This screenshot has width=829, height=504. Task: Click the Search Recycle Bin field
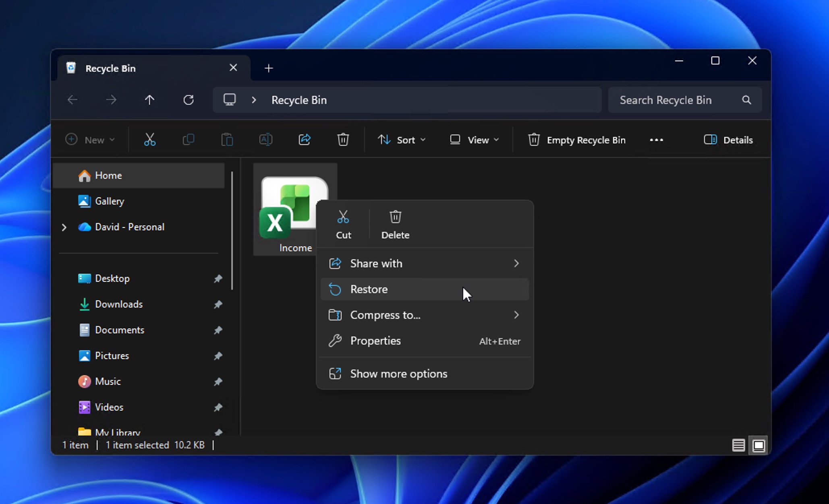pyautogui.click(x=685, y=100)
